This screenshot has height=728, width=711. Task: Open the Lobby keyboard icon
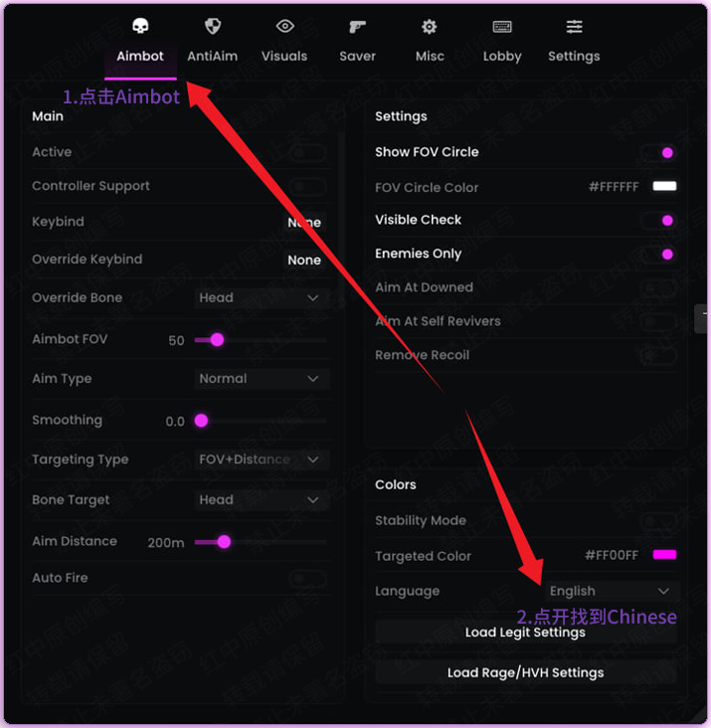502,27
